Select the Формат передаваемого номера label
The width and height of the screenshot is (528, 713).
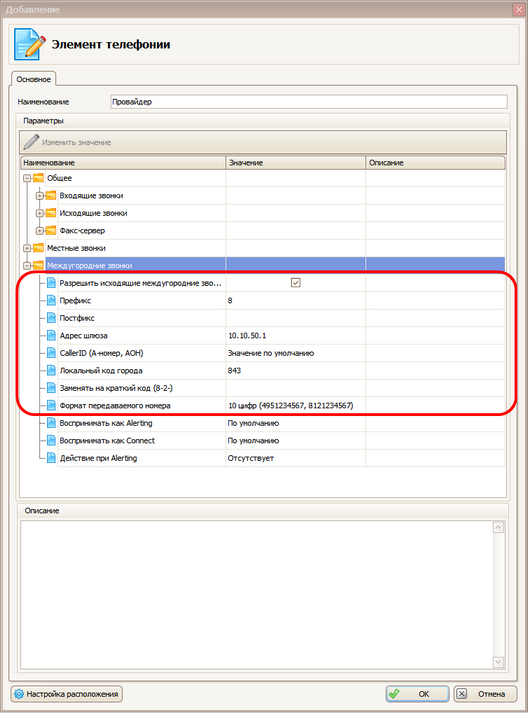(115, 405)
